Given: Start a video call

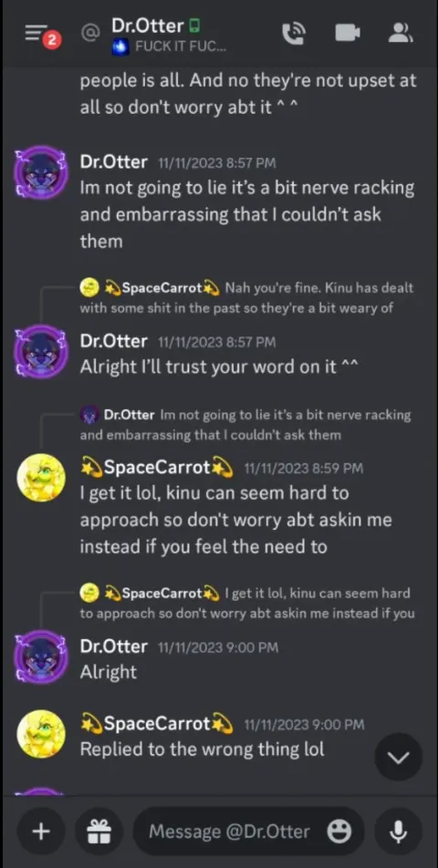Looking at the screenshot, I should click(347, 33).
